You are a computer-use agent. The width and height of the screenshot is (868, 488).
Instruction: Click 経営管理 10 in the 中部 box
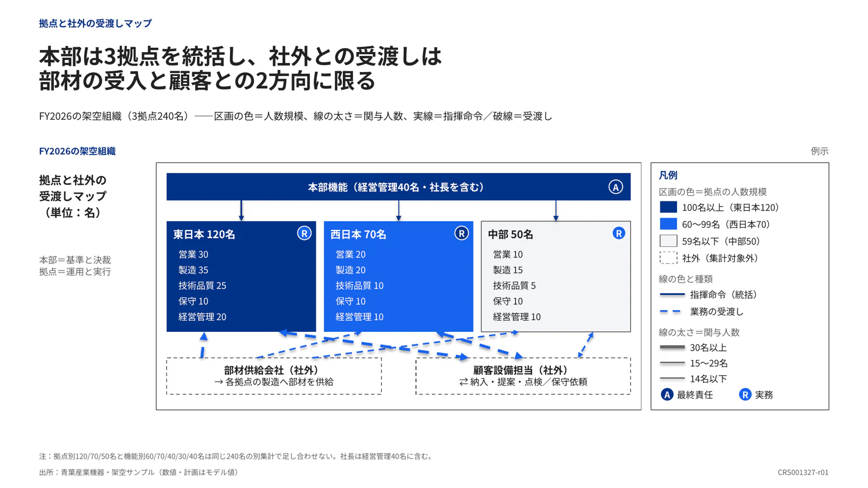517,317
